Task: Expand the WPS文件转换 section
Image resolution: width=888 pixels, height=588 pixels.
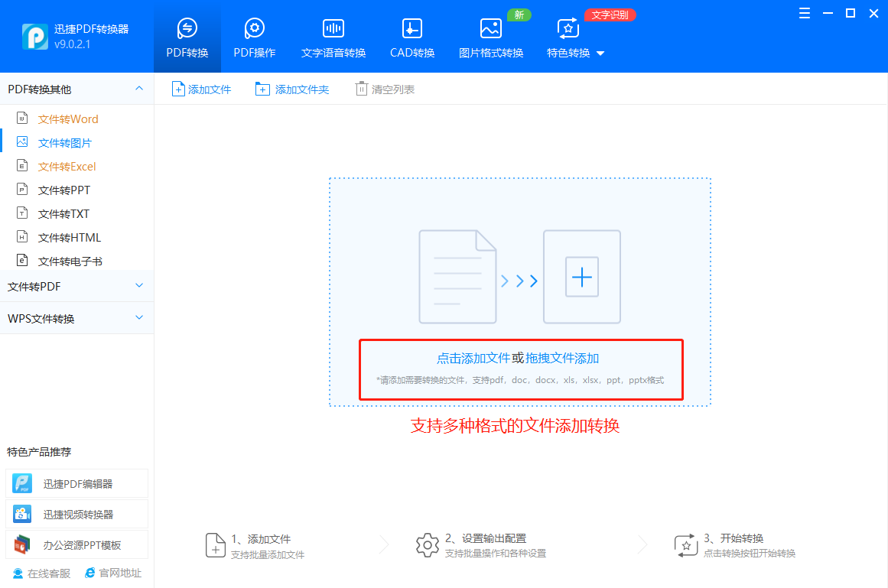Action: [139, 318]
